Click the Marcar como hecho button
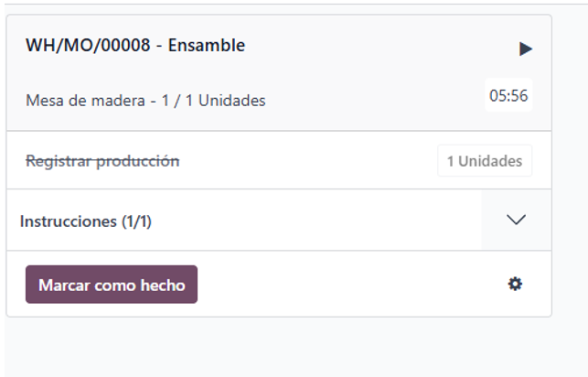Image resolution: width=588 pixels, height=377 pixels. (112, 285)
